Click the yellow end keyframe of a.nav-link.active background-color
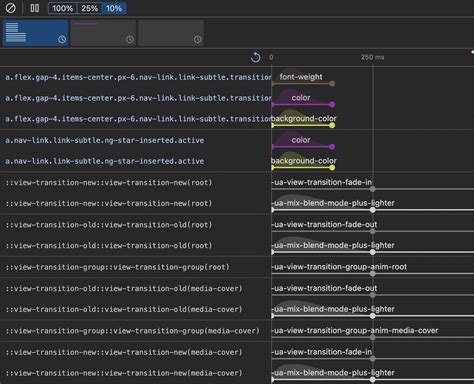Image resolution: width=474 pixels, height=384 pixels. 332,168
